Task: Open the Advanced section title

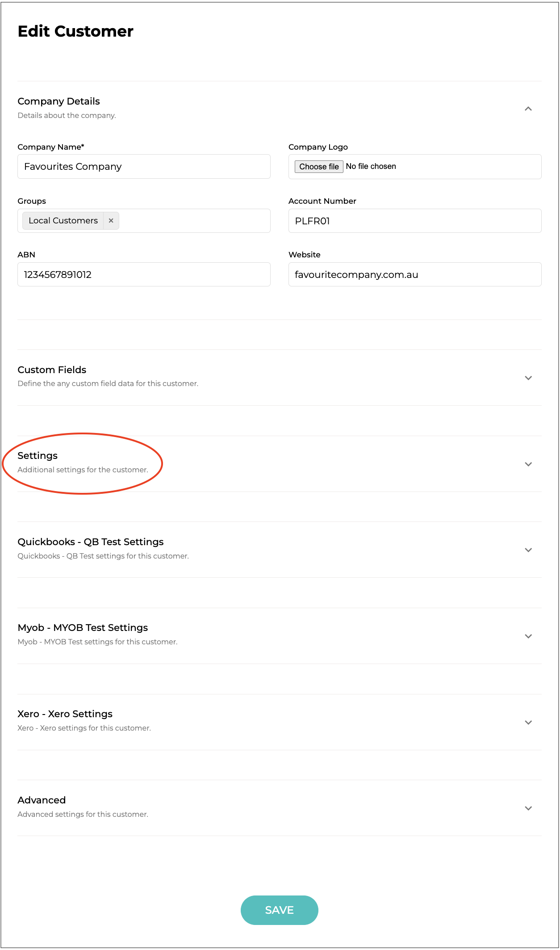Action: (42, 800)
